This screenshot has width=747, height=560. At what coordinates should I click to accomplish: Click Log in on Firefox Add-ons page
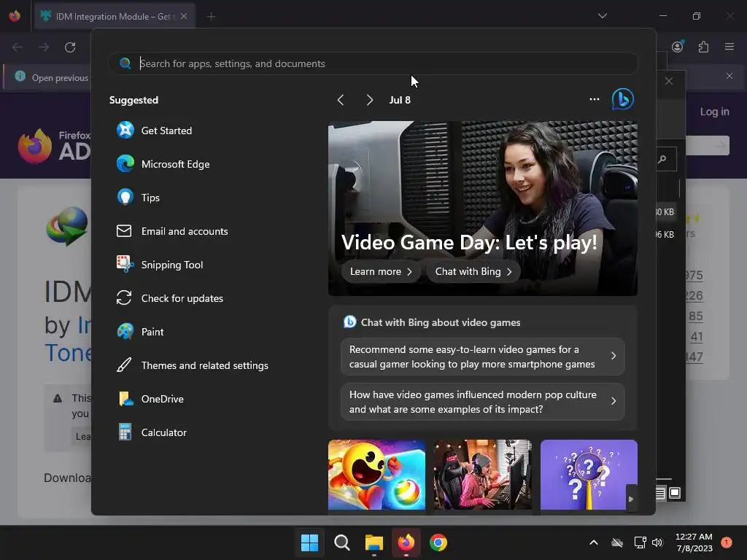tap(714, 112)
